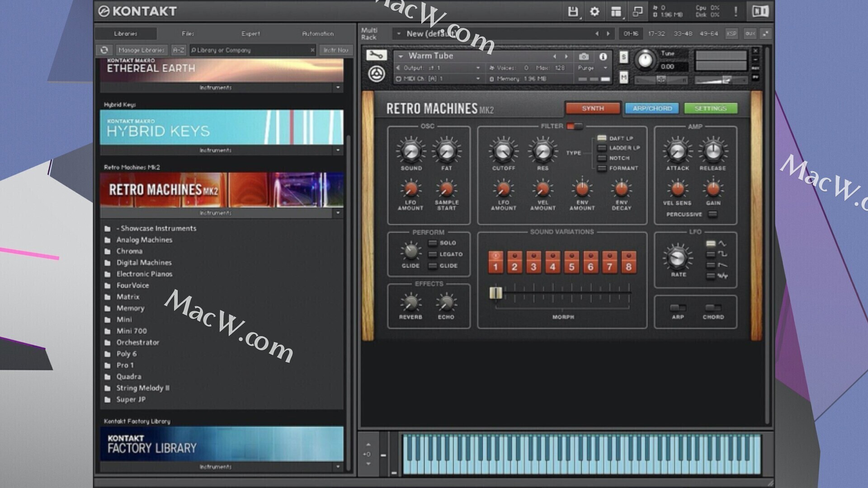Image resolution: width=868 pixels, height=488 pixels.
Task: Switch to the Files tab
Action: [188, 34]
